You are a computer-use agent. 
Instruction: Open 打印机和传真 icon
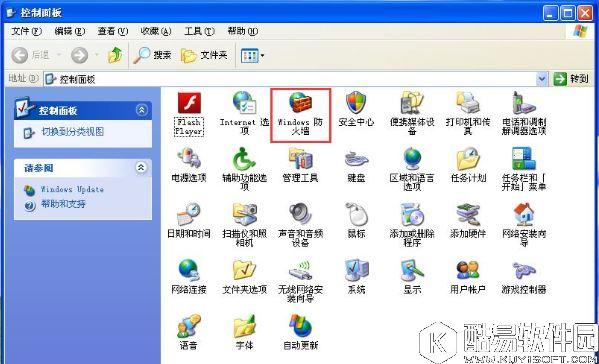tap(468, 103)
